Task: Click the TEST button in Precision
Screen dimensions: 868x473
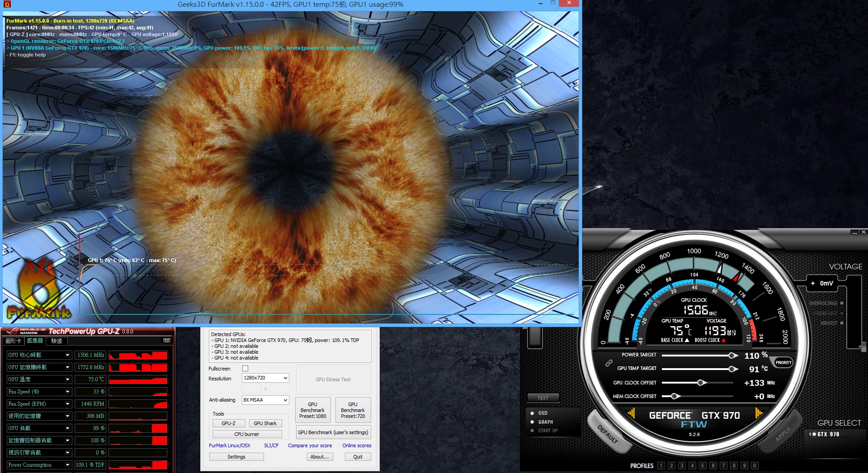Action: [543, 398]
